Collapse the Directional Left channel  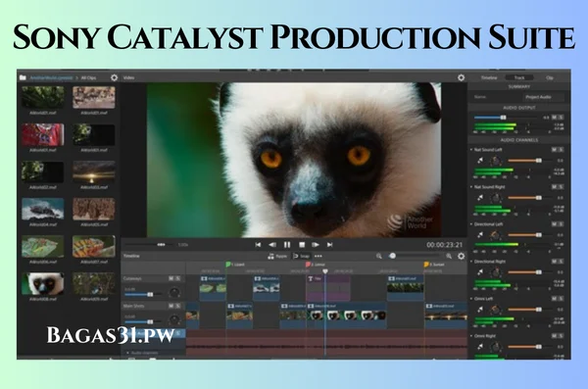pos(471,224)
